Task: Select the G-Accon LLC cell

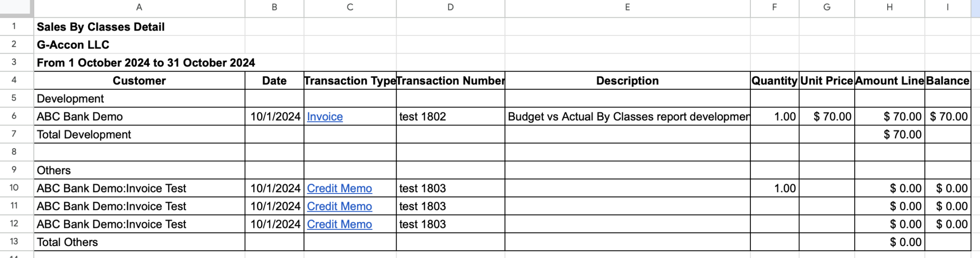Action: pos(73,45)
